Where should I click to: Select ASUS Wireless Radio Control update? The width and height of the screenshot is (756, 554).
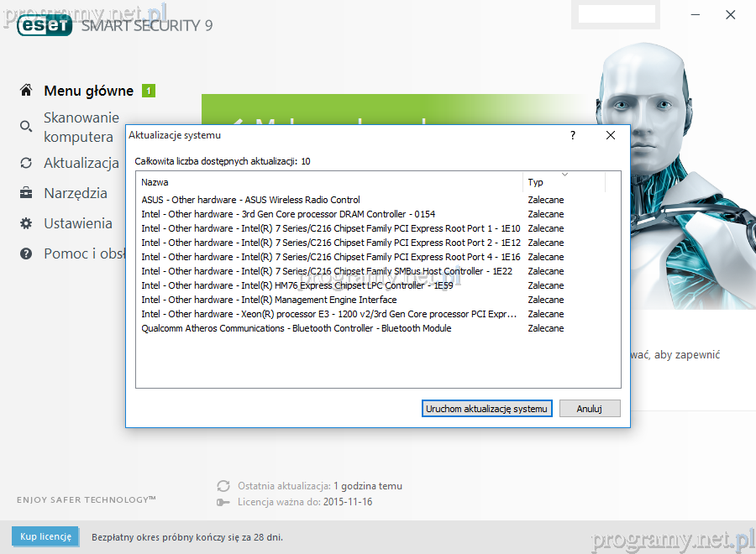250,200
